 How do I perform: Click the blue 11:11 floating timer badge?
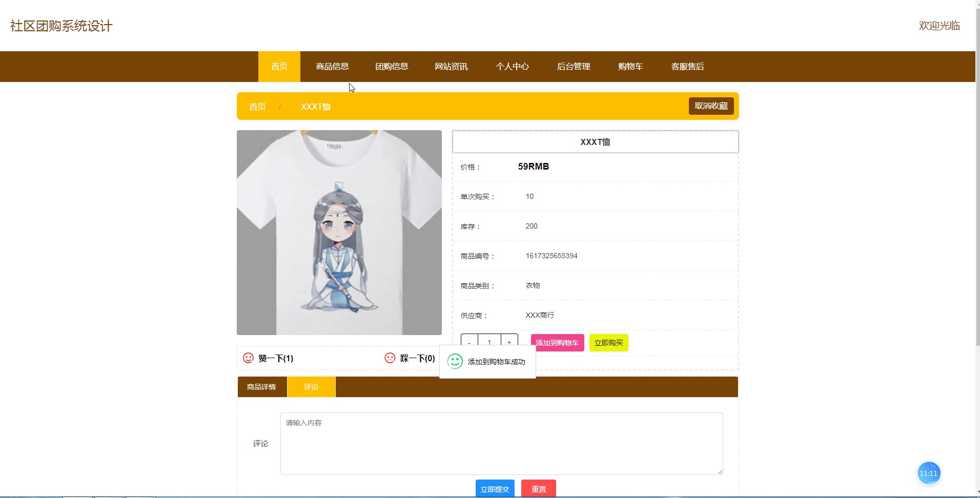pos(928,473)
